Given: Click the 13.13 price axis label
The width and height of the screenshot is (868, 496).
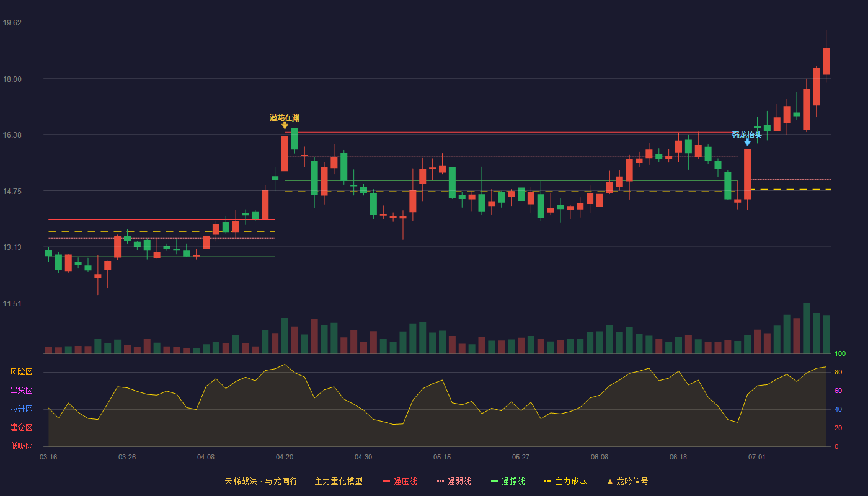Looking at the screenshot, I should pyautogui.click(x=12, y=247).
